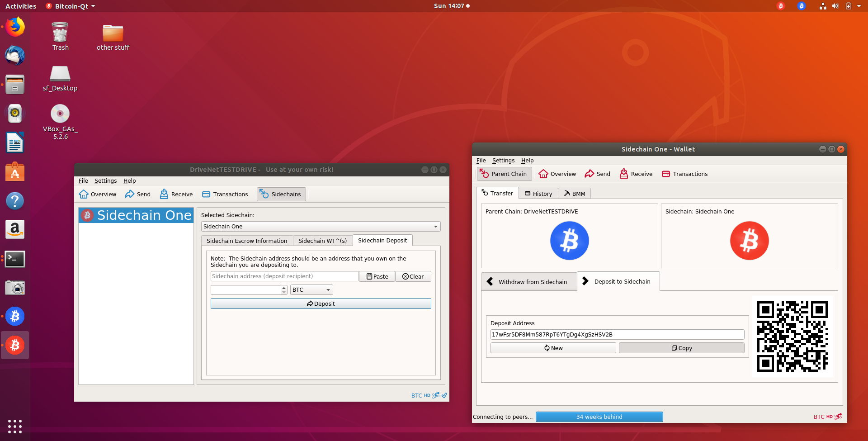Expand the Selected Sidechain dropdown
The height and width of the screenshot is (441, 868).
(321, 226)
